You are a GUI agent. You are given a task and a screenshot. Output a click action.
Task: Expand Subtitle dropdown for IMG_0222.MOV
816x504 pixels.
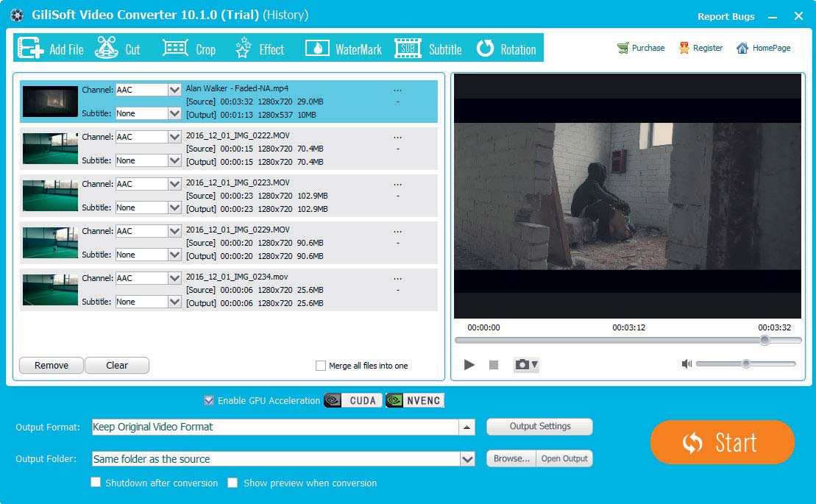174,160
